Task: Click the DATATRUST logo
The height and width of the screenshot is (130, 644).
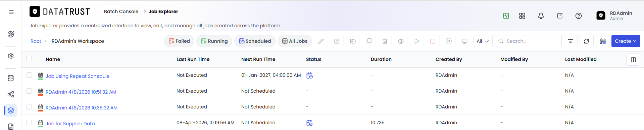Action: click(x=60, y=12)
